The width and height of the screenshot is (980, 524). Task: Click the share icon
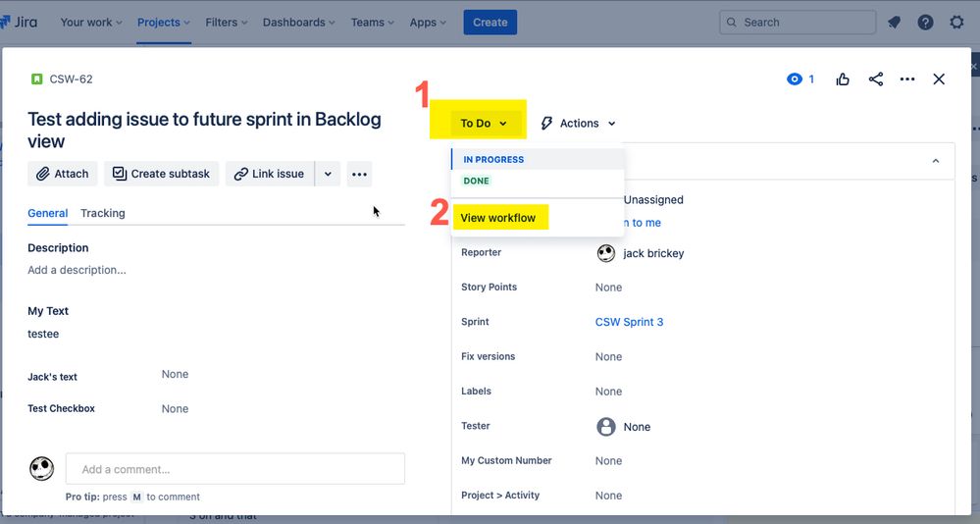coord(876,79)
